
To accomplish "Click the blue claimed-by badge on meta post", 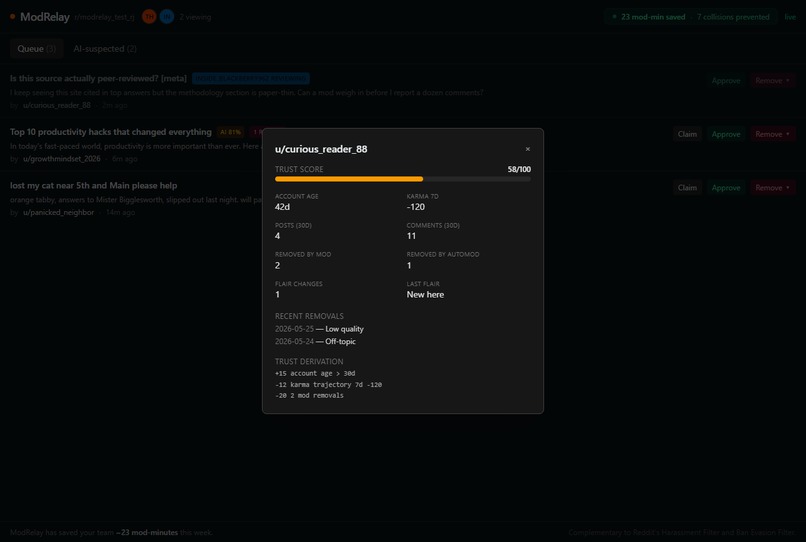I will tap(251, 79).
